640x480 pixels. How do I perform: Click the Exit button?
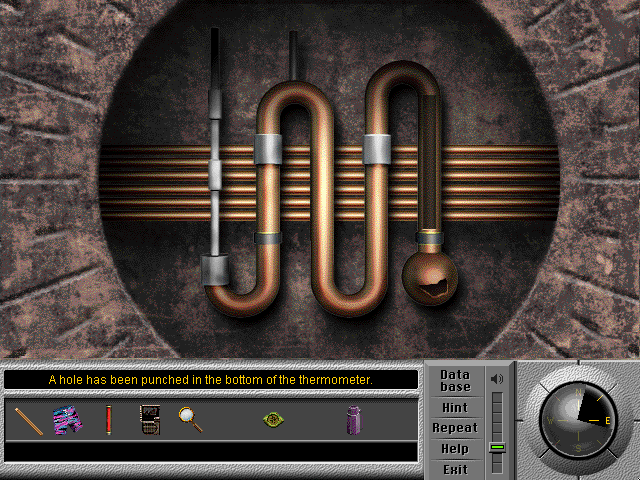[455, 469]
